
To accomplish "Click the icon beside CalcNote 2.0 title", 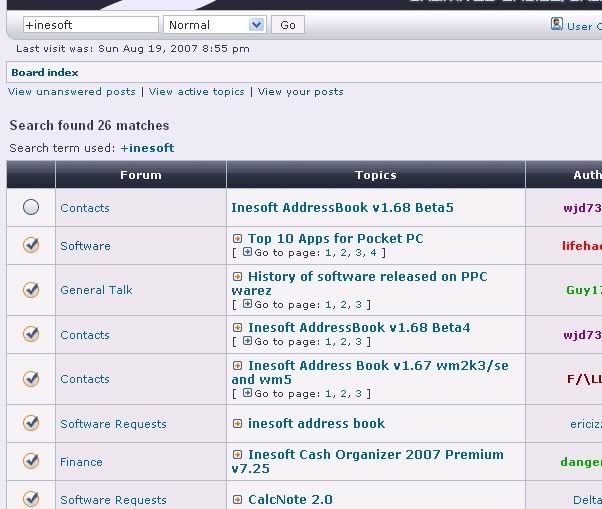I will coord(238,499).
